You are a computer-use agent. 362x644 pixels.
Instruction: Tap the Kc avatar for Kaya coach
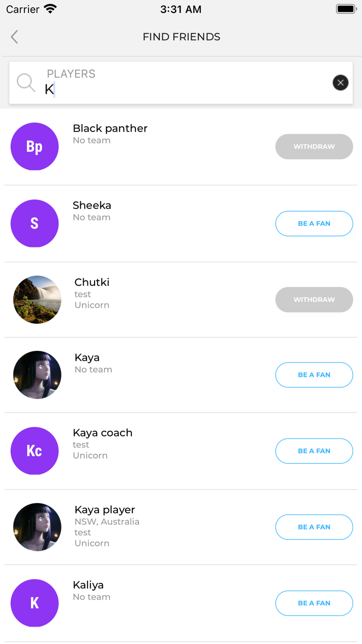point(35,451)
